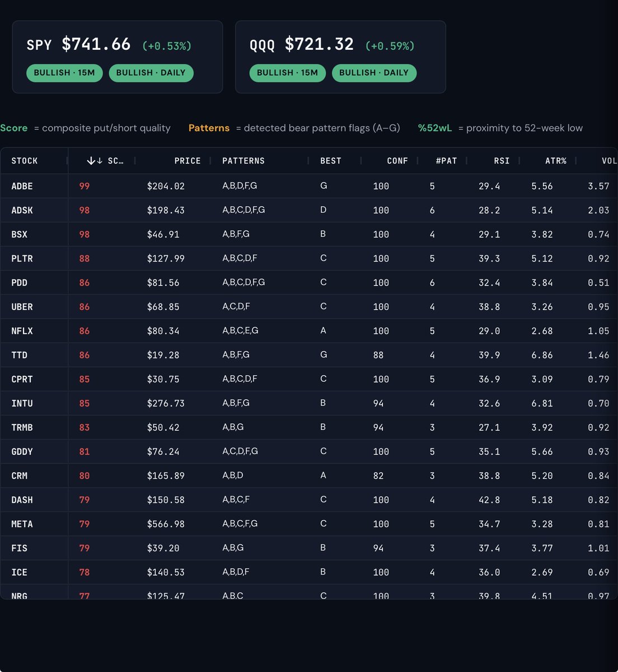Click TRMB's RSI value 27.1
The height and width of the screenshot is (672, 618).
[489, 427]
